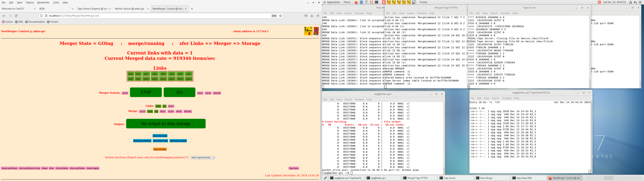The height and width of the screenshot is (181, 644).
Task: Expand the Select required function dropdown
Action: [203, 158]
